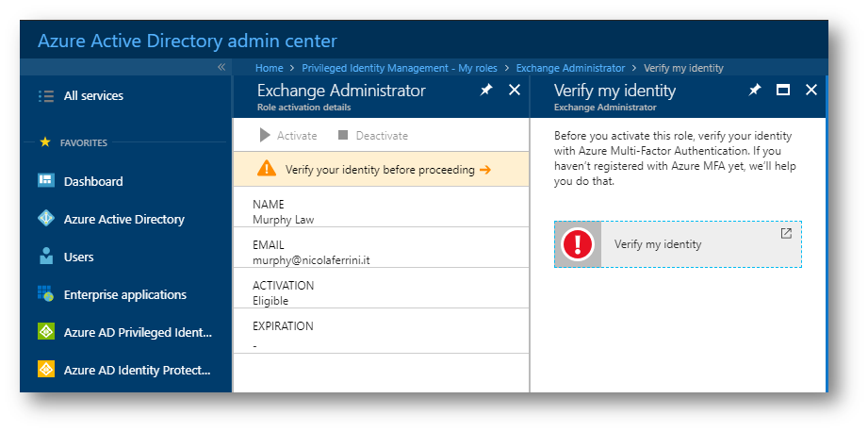This screenshot has height=432, width=868.
Task: Select the Eligible activation value
Action: click(270, 301)
